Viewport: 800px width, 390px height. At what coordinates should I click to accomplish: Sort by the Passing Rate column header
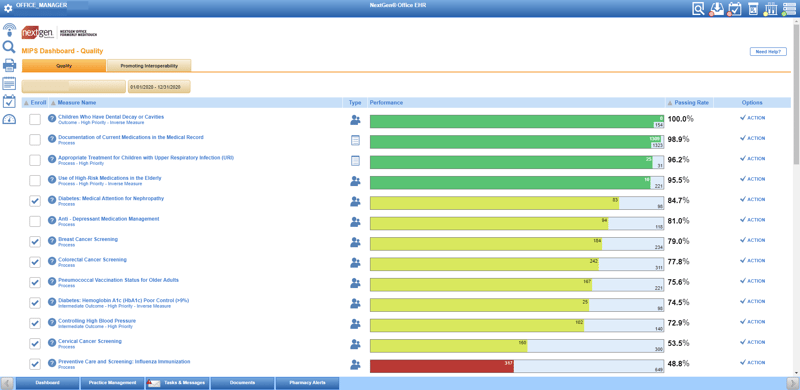pyautogui.click(x=688, y=103)
